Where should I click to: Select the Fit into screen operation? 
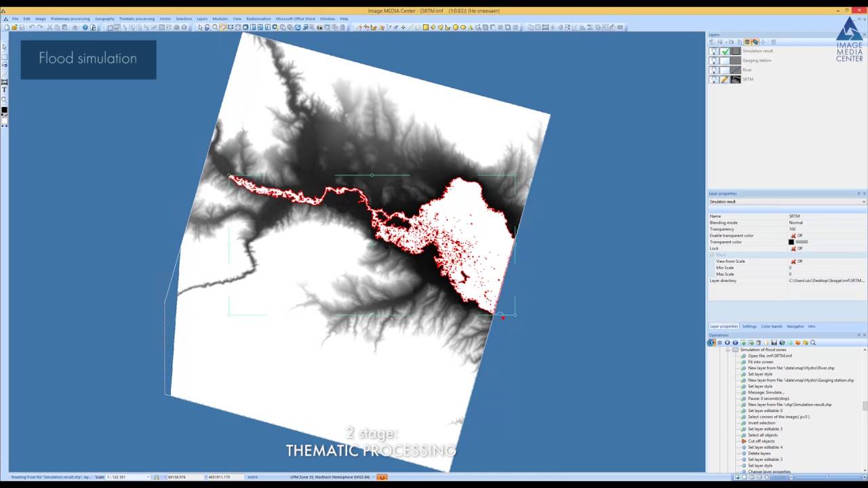(761, 362)
